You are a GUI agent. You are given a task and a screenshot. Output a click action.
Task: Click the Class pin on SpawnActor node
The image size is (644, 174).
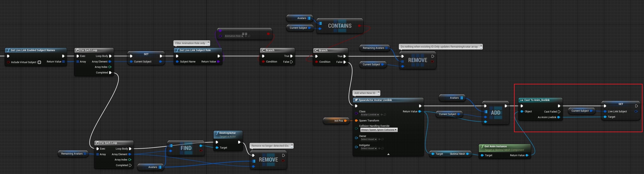356,113
